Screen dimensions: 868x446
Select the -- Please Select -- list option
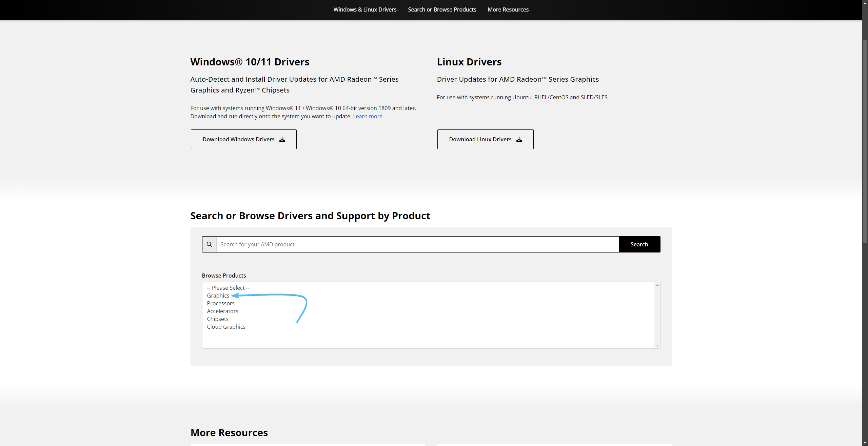pyautogui.click(x=228, y=288)
